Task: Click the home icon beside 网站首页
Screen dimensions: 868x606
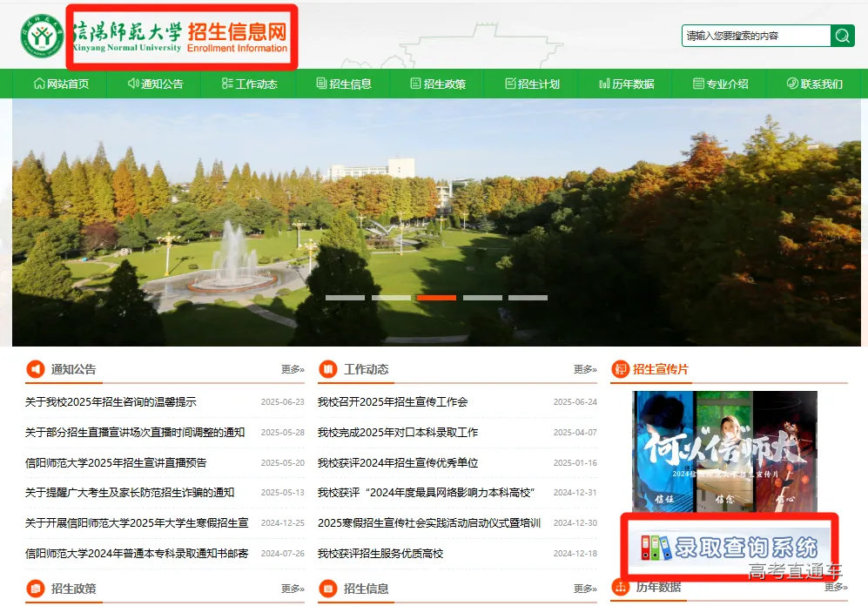Action: pyautogui.click(x=38, y=84)
